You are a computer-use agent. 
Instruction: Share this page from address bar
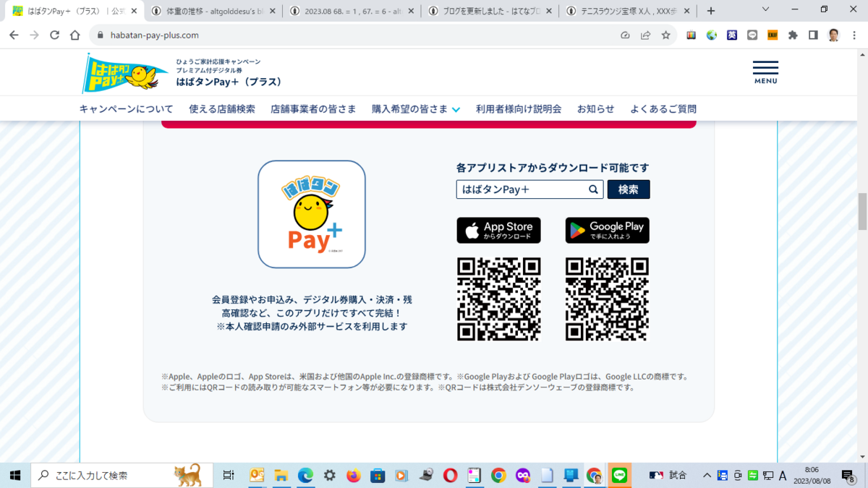click(x=645, y=35)
